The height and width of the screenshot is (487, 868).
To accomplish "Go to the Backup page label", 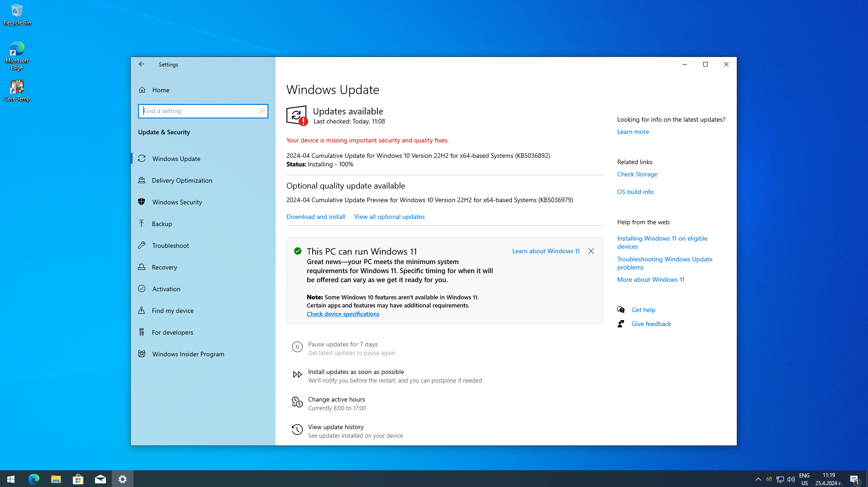I will 162,224.
